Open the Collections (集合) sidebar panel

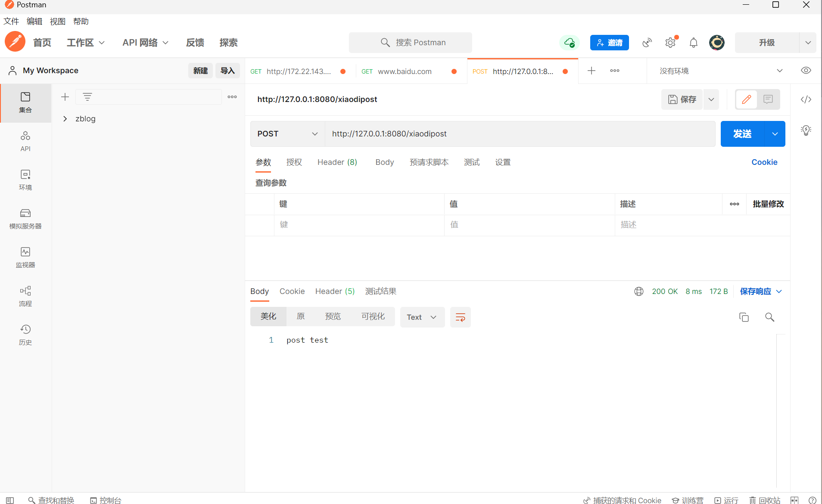coord(25,102)
